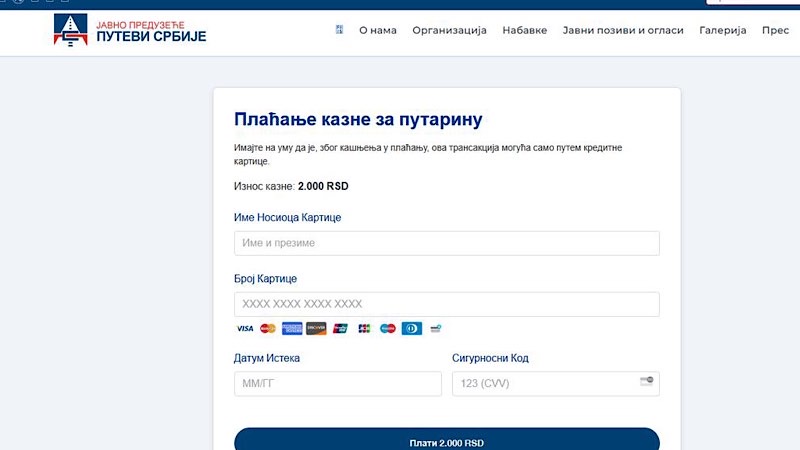This screenshot has height=450, width=800.
Task: Open Јавни позиви и огласи menu
Action: click(623, 30)
